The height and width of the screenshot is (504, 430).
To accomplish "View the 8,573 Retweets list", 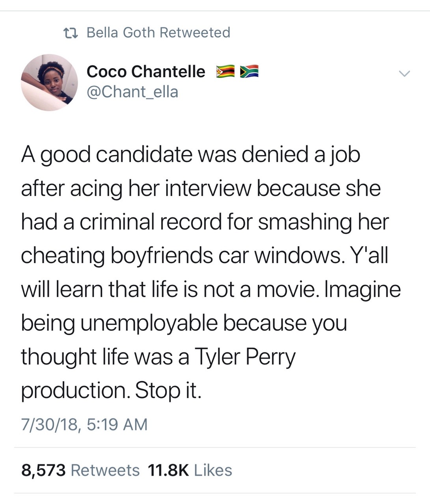I will pos(80,470).
